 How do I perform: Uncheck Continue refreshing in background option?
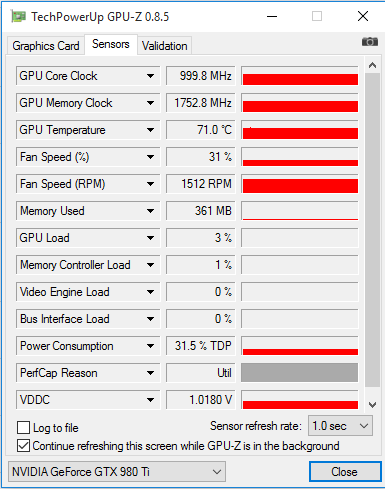pyautogui.click(x=23, y=446)
